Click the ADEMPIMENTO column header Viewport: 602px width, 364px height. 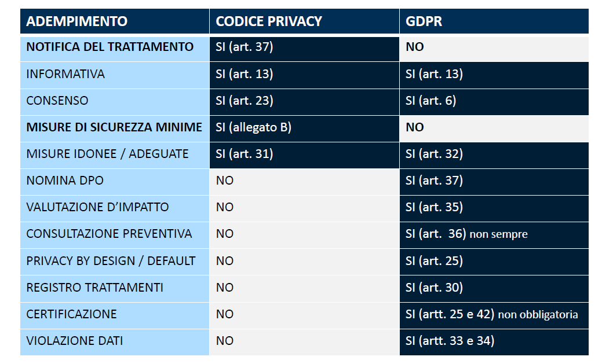click(77, 21)
